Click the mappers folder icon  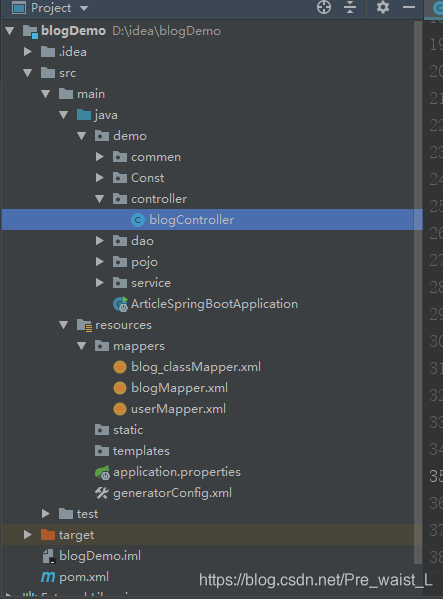point(102,346)
